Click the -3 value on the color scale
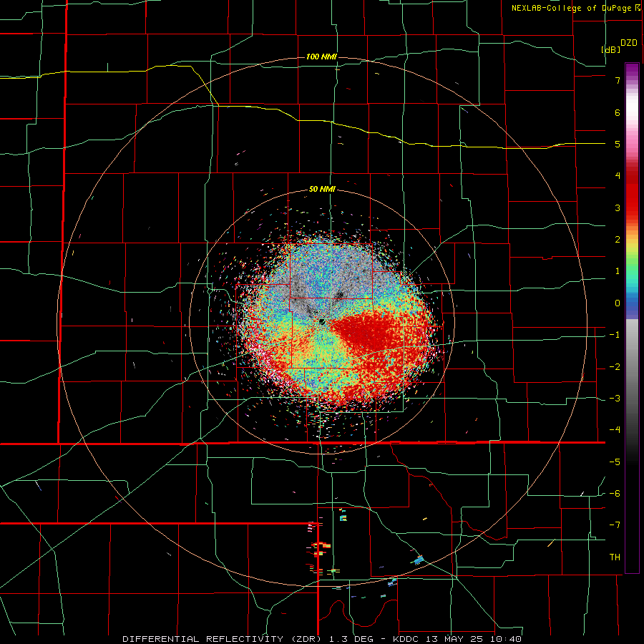The height and width of the screenshot is (644, 644). 615,399
